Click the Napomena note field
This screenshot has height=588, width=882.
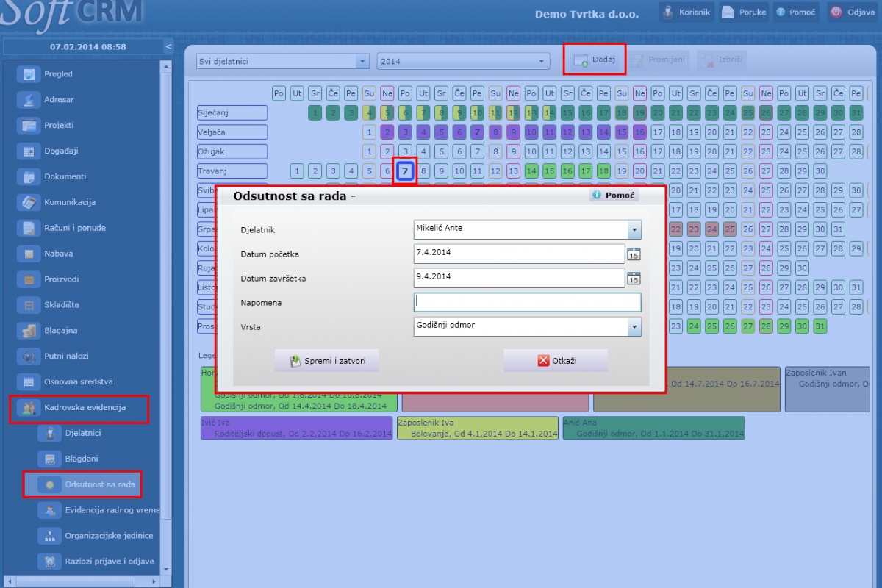(528, 302)
